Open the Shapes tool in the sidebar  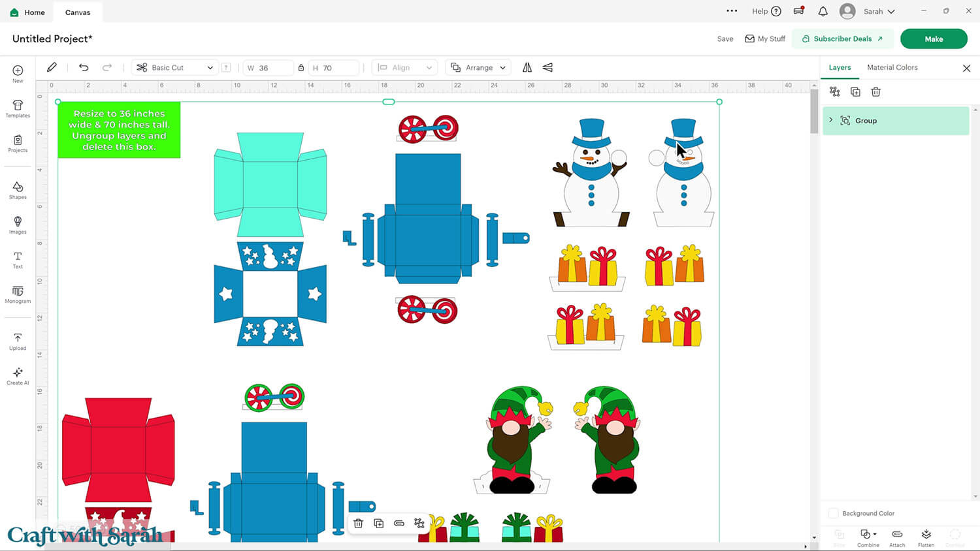pos(18,190)
